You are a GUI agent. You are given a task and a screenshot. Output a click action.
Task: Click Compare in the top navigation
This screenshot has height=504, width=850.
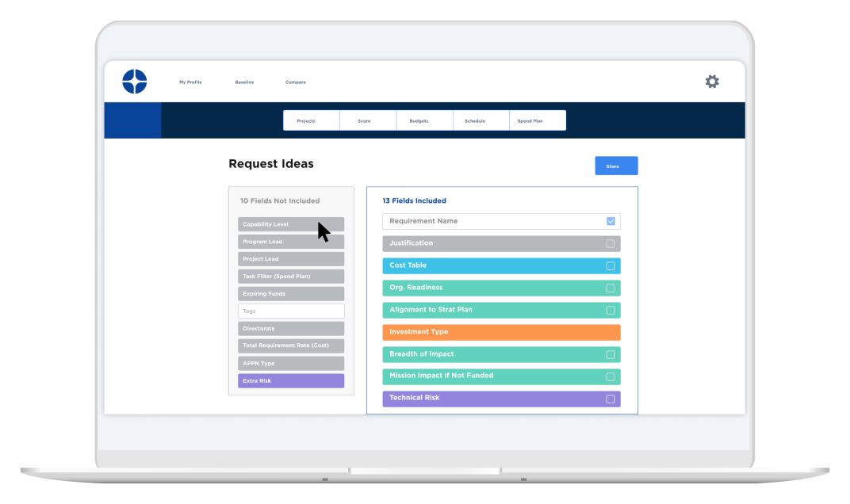[295, 82]
